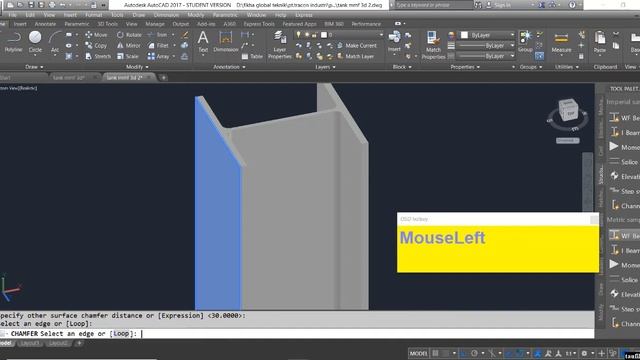Click Match Layer button
The width and height of the screenshot is (640, 360).
click(355, 56)
